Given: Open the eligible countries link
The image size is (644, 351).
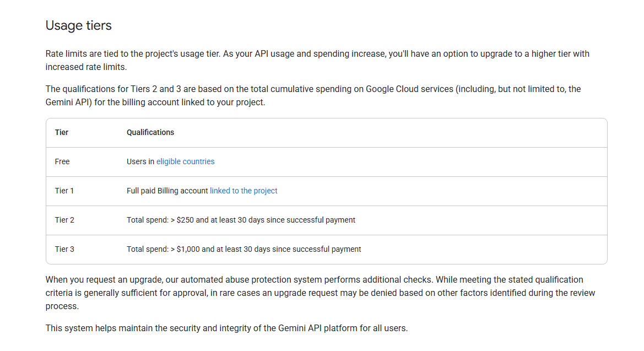Looking at the screenshot, I should pyautogui.click(x=185, y=161).
